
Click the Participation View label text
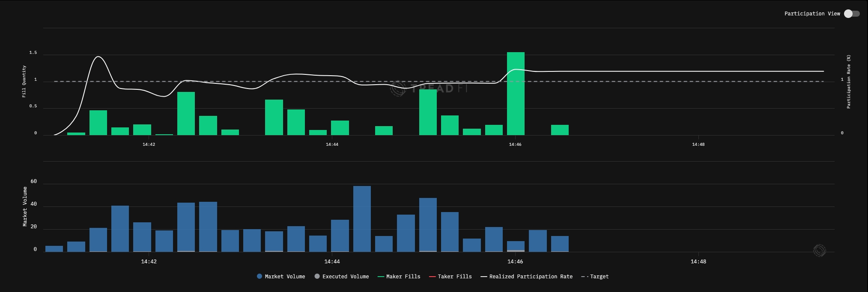tap(812, 14)
